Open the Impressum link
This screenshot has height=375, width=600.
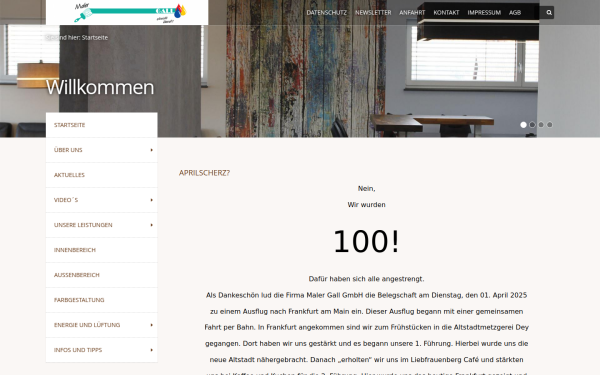click(x=484, y=13)
